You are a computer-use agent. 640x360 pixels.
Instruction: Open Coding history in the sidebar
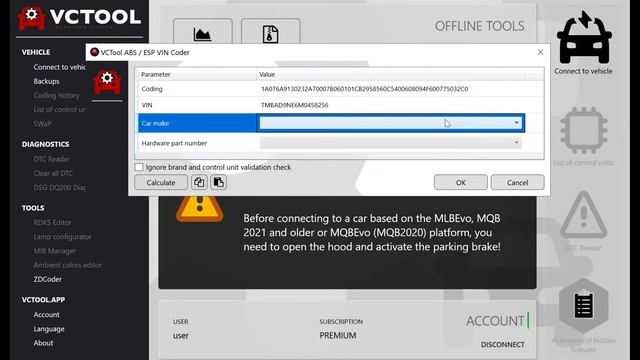click(x=56, y=96)
